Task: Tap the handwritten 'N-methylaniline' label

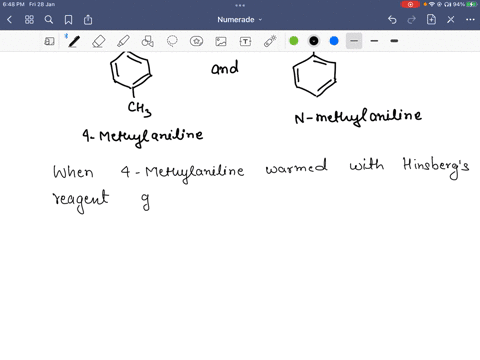Action: point(358,117)
